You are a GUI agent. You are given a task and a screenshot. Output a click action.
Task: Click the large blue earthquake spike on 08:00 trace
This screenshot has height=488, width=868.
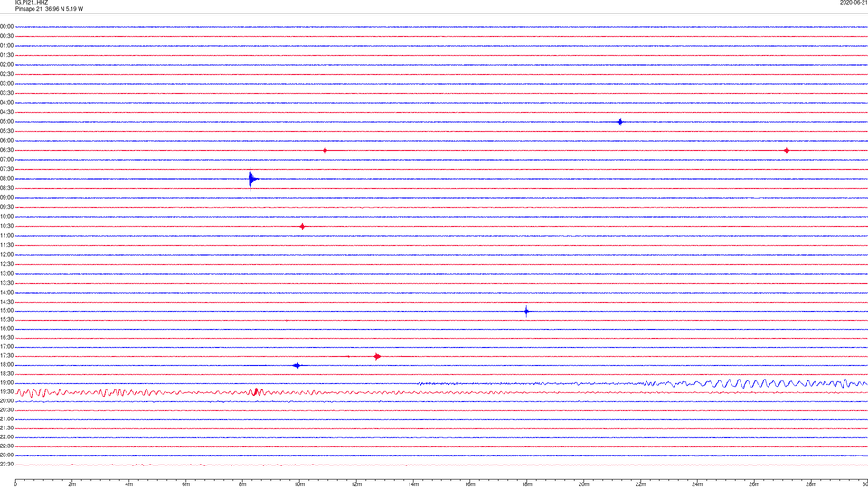[252, 179]
